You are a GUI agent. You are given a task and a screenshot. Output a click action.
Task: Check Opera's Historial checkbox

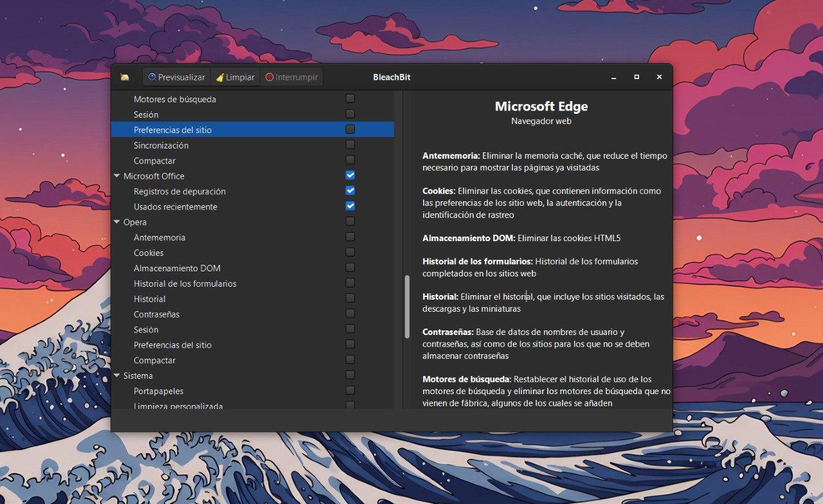tap(350, 299)
